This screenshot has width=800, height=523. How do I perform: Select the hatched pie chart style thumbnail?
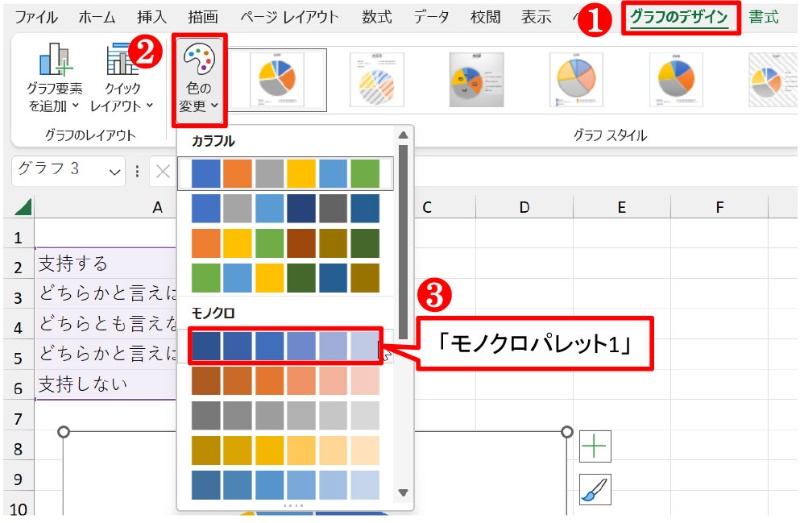tap(377, 79)
